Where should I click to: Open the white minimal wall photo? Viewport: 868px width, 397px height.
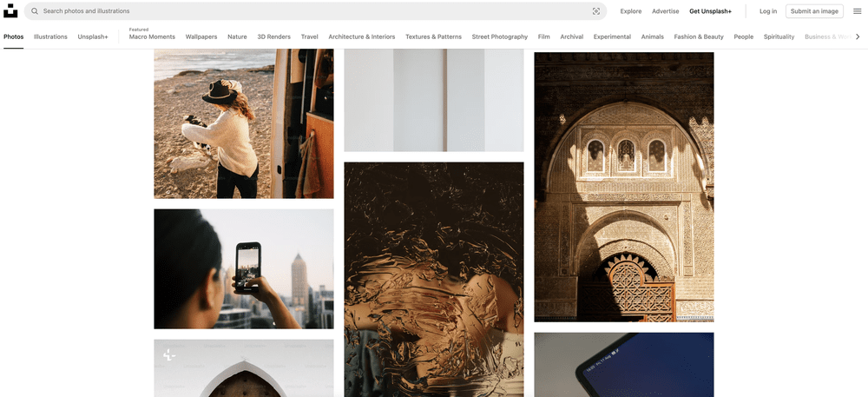point(433,100)
